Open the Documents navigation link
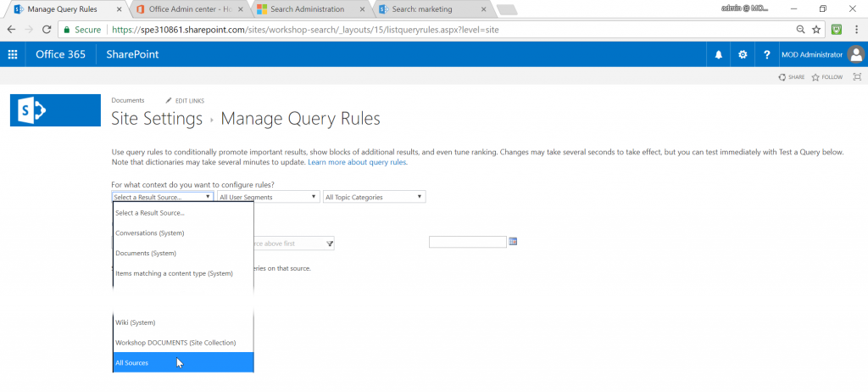 point(128,100)
